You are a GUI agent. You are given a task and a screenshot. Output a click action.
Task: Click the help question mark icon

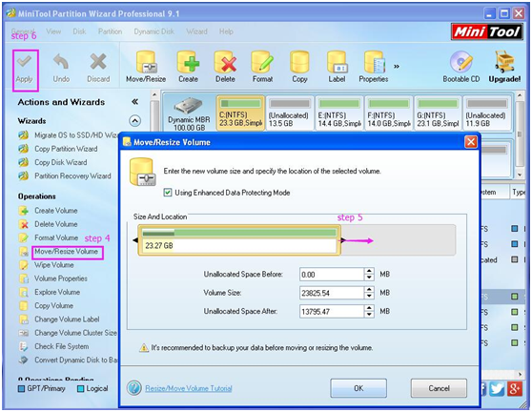134,388
